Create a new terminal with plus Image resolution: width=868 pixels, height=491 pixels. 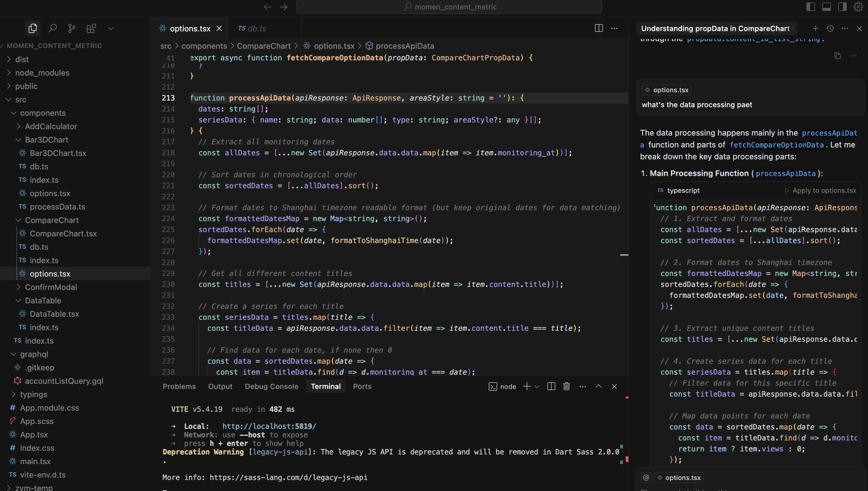pos(527,387)
